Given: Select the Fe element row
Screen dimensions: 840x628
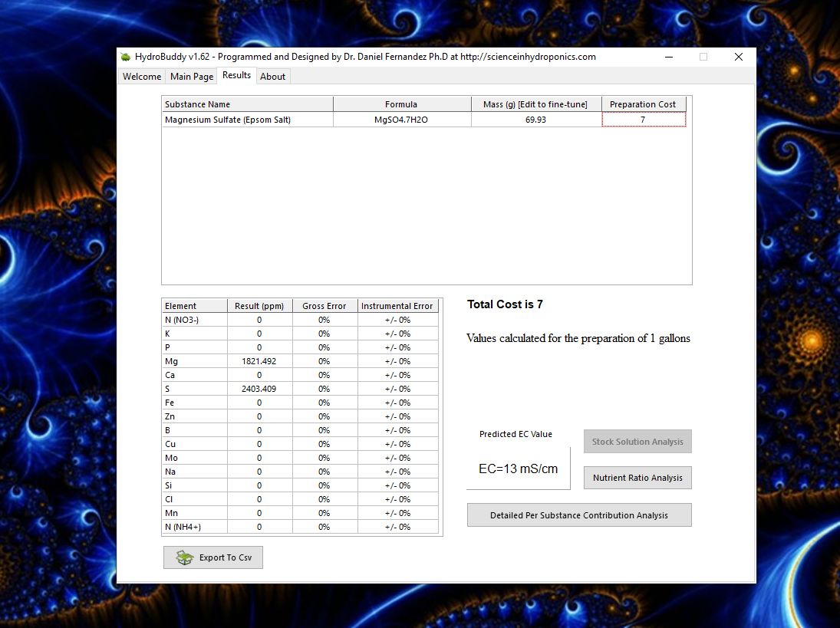Looking at the screenshot, I should point(300,403).
